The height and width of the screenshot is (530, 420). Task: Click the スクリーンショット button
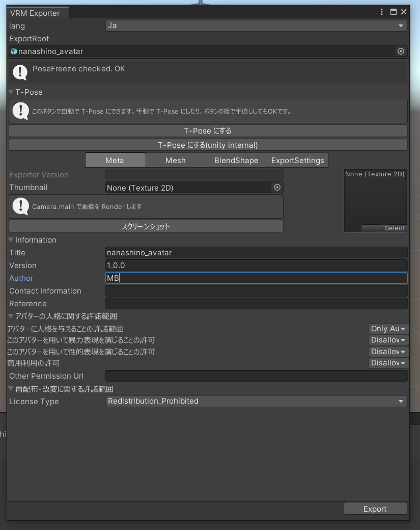[x=146, y=226]
